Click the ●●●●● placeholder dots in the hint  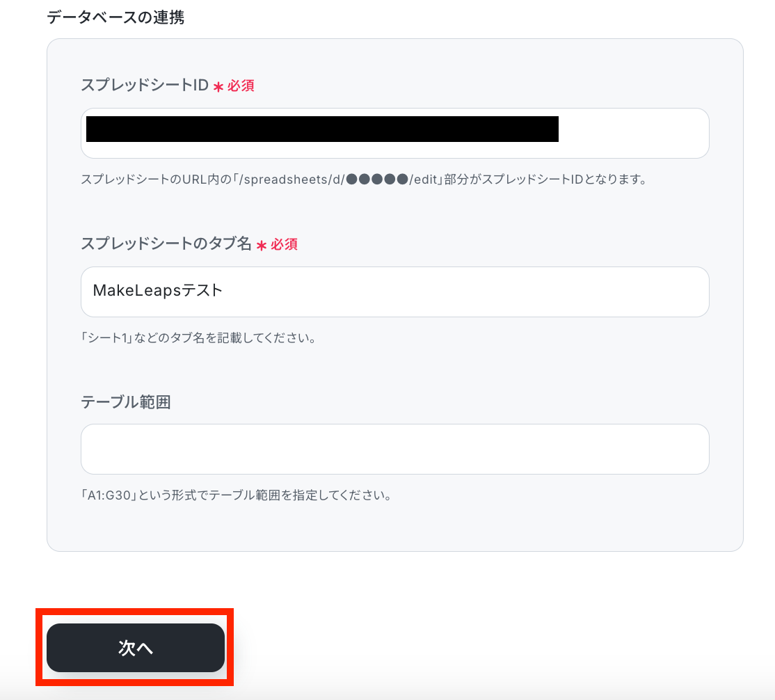click(377, 179)
